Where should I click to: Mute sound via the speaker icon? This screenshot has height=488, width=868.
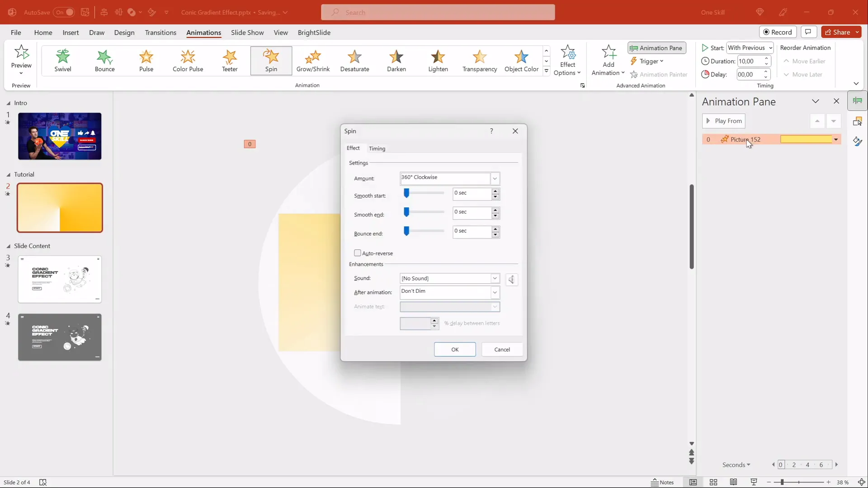click(x=511, y=279)
